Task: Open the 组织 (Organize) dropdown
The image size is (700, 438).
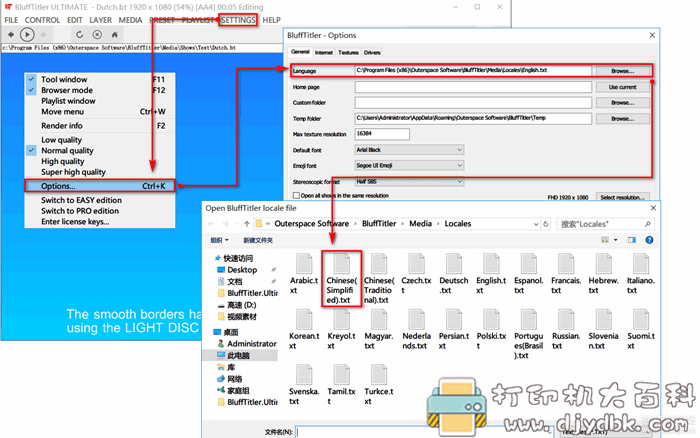Action: point(219,240)
